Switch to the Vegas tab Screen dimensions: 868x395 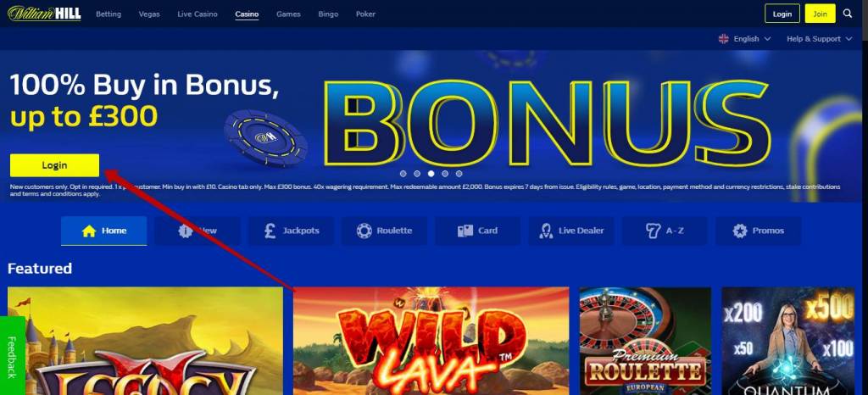tap(149, 14)
